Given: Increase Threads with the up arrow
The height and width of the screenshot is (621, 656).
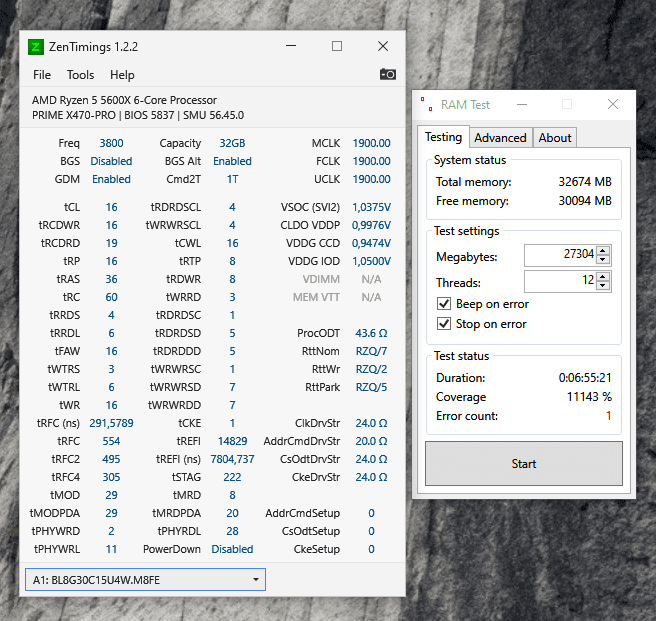Looking at the screenshot, I should [x=602, y=277].
